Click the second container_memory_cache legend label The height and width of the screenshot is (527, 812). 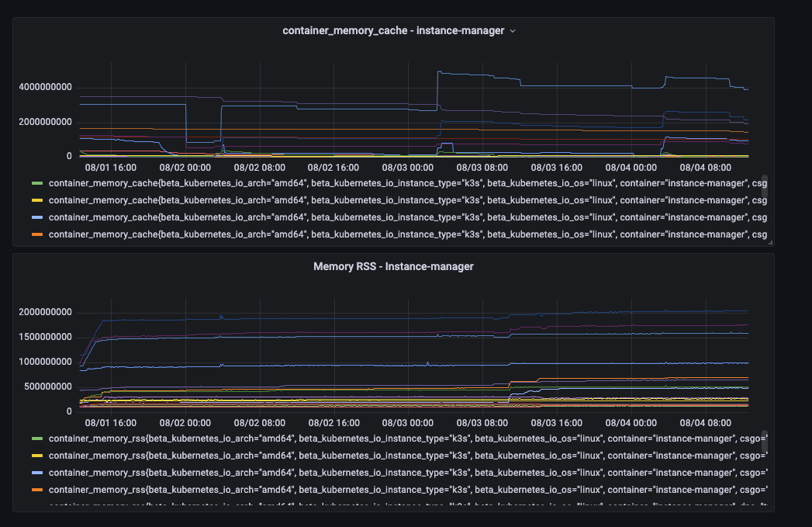233,200
